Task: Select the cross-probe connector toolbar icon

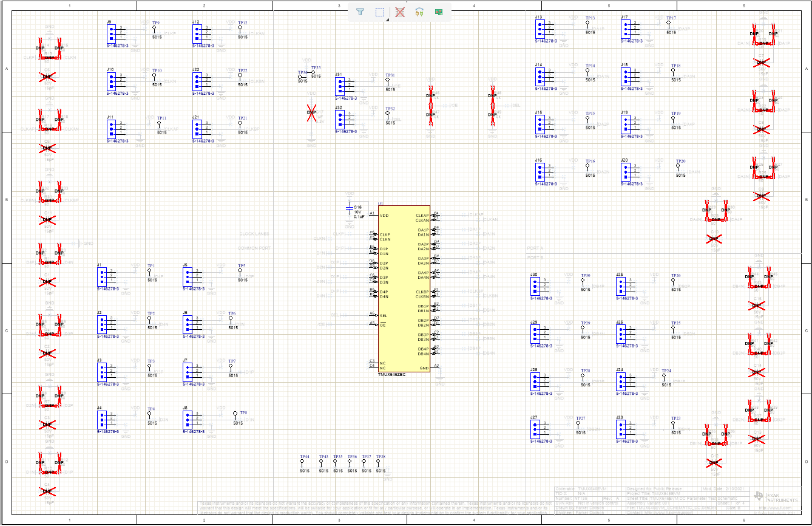Action: [x=419, y=12]
